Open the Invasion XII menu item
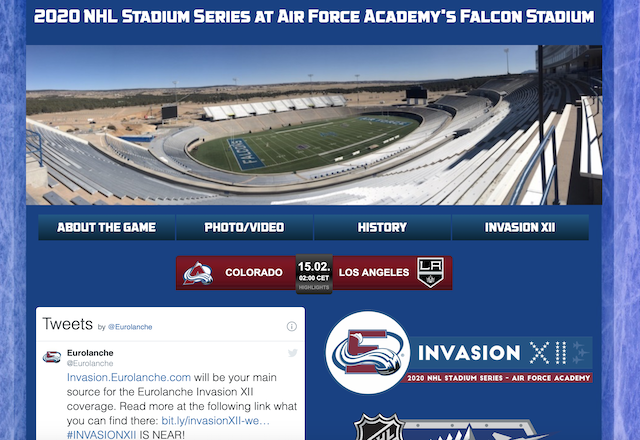The image size is (640, 440). pos(520,227)
